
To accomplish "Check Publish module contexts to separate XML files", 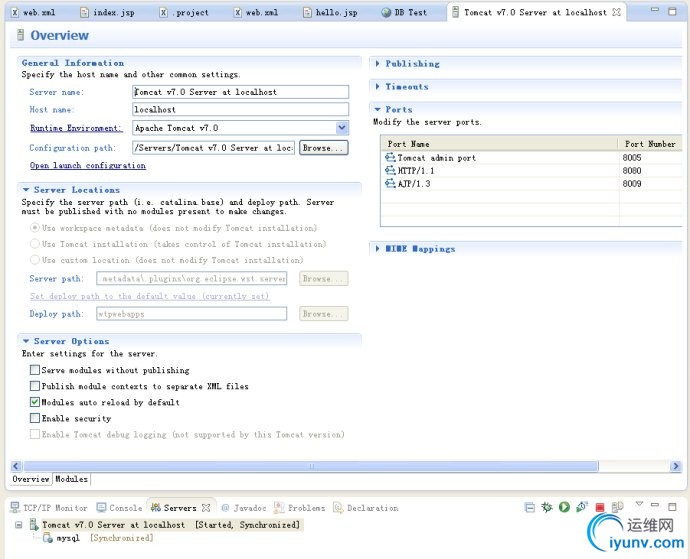I will [x=35, y=386].
